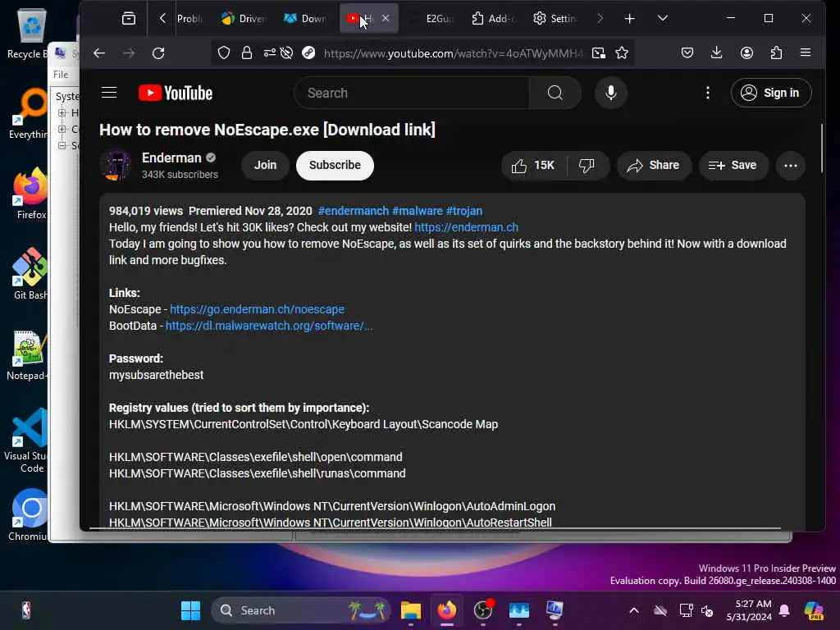840x630 pixels.
Task: Switch to the Add-ons tab
Action: pos(493,19)
